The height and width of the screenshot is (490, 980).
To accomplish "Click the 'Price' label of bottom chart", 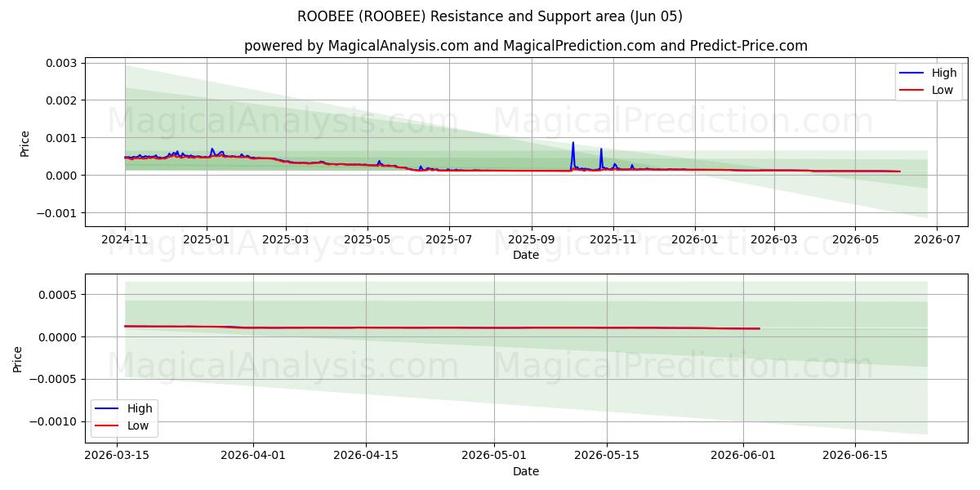I will point(18,359).
